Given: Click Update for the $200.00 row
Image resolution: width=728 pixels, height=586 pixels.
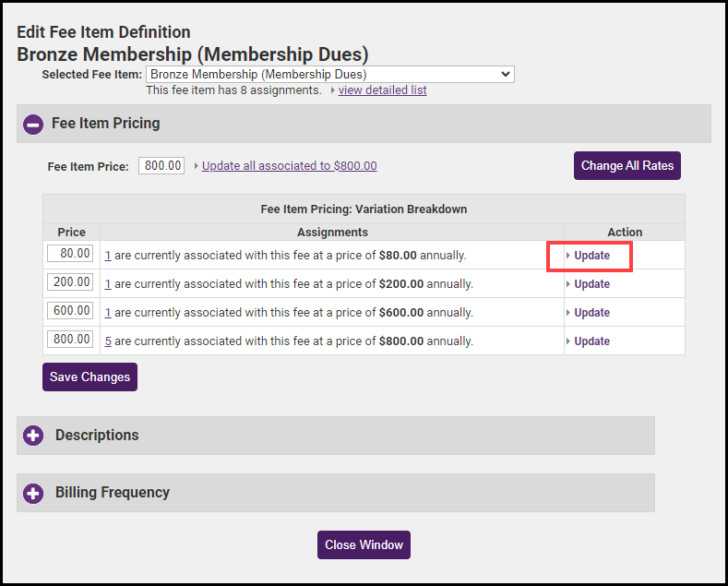Looking at the screenshot, I should tap(591, 284).
